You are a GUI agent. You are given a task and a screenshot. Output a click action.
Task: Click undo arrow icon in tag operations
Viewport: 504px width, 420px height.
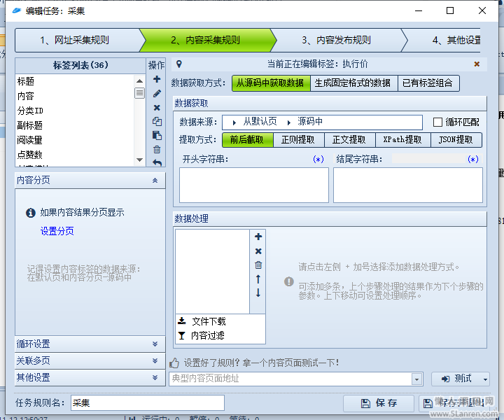[x=157, y=163]
